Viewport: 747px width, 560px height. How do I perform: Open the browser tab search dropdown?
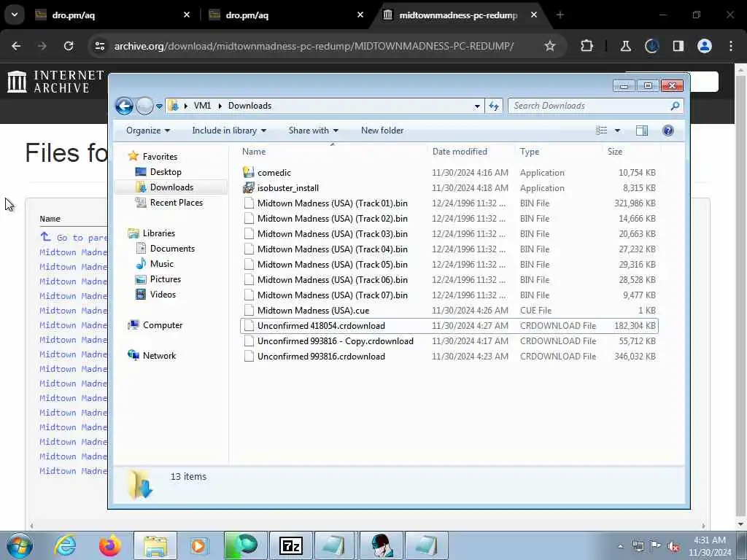15,15
